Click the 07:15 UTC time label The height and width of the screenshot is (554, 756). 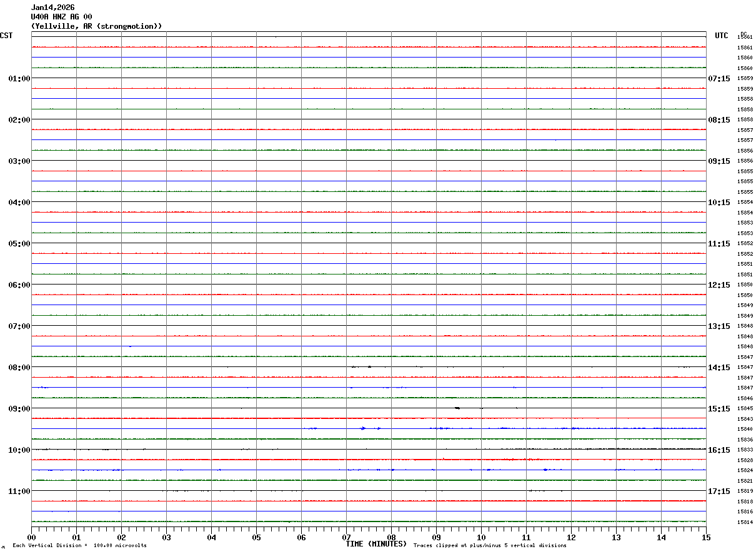click(719, 78)
